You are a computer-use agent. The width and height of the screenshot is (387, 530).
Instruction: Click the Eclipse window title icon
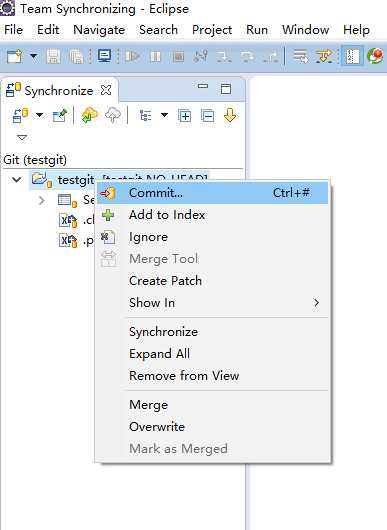click(x=7, y=8)
